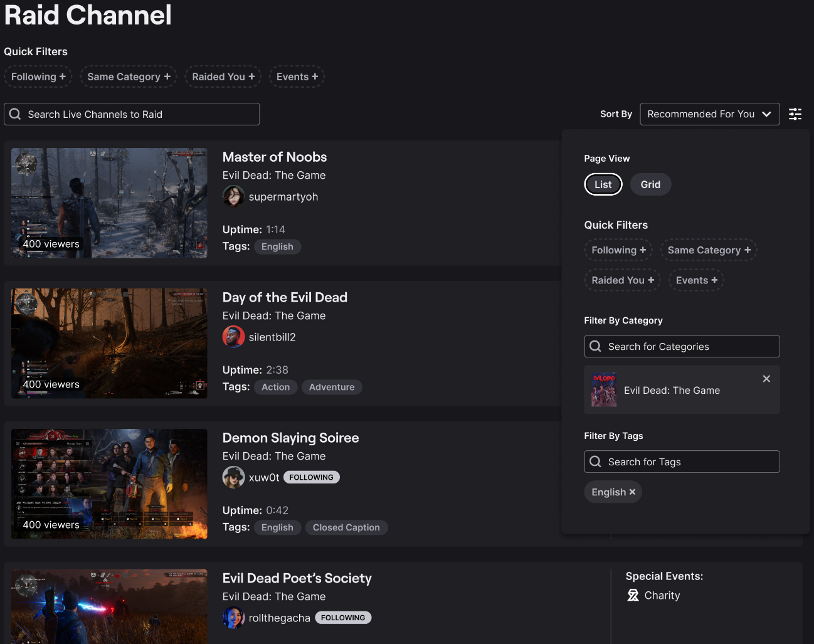Screen dimensions: 814x644
Task: Click the English tag on Demon Slaying Soiree
Action: coord(277,527)
